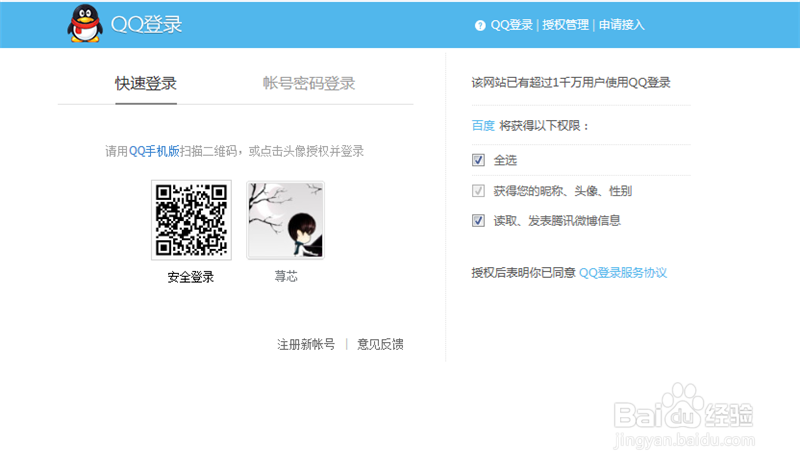
Task: Open the 授权管理 header link
Action: [x=565, y=25]
